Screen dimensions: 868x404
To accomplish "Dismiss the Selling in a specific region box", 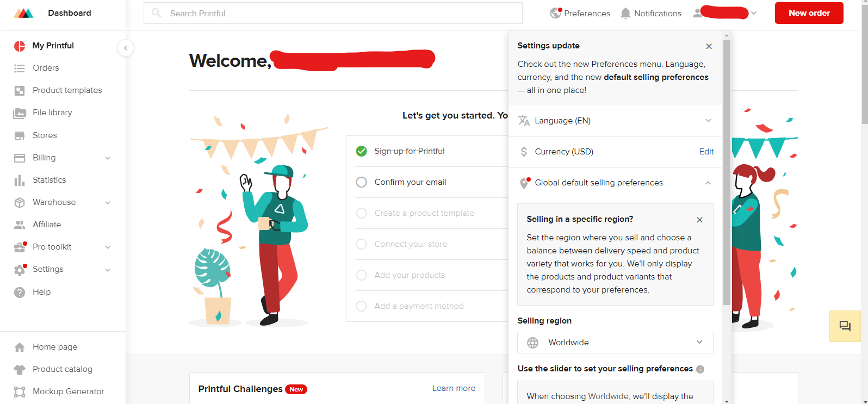I will coord(699,220).
